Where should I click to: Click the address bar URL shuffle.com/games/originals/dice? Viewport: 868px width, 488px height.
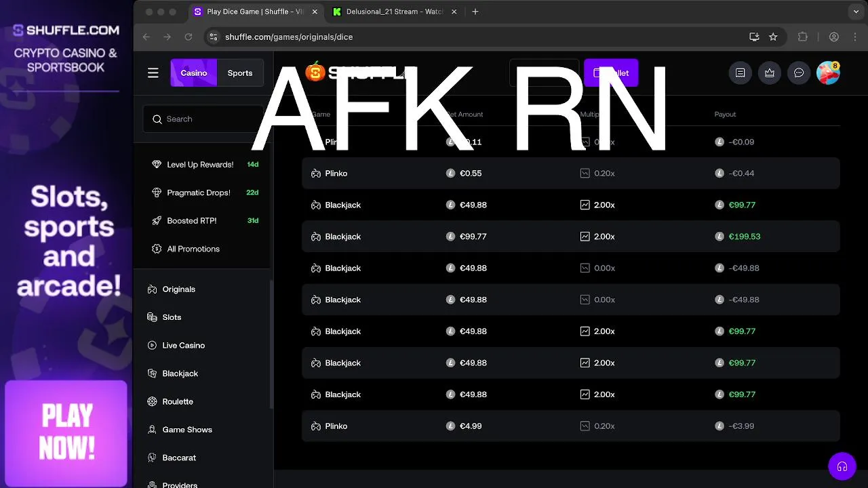(x=289, y=37)
